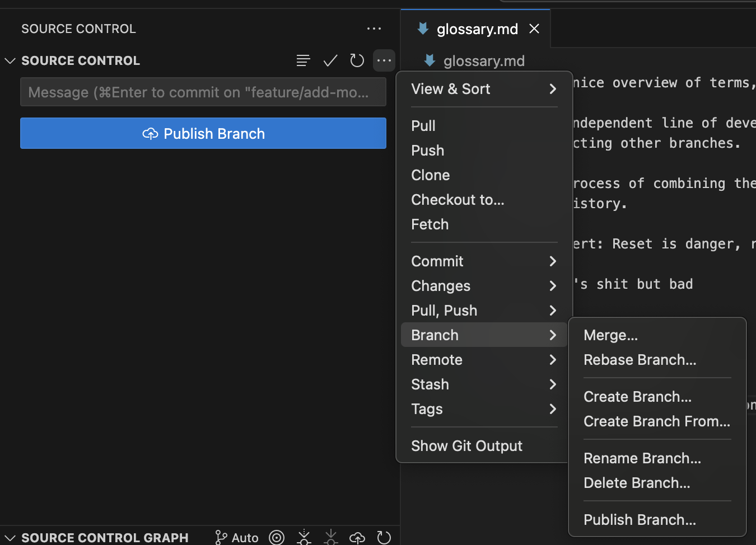Select Auto branch filter in graph header
The width and height of the screenshot is (756, 545).
tap(237, 538)
